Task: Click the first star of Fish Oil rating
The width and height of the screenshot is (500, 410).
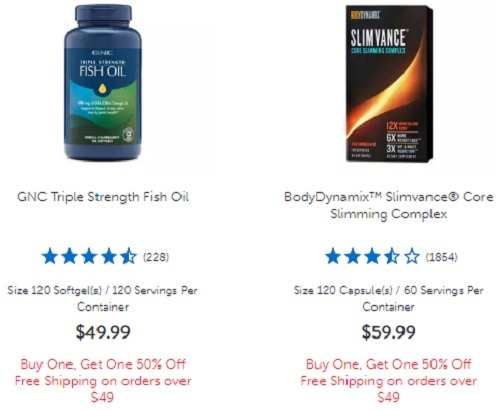Action: pos(50,257)
